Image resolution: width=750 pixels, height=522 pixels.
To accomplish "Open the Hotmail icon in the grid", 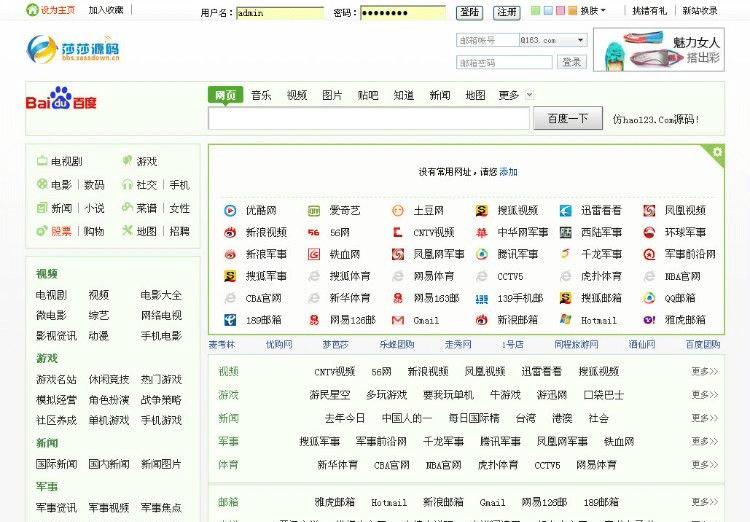I will pyautogui.click(x=565, y=320).
